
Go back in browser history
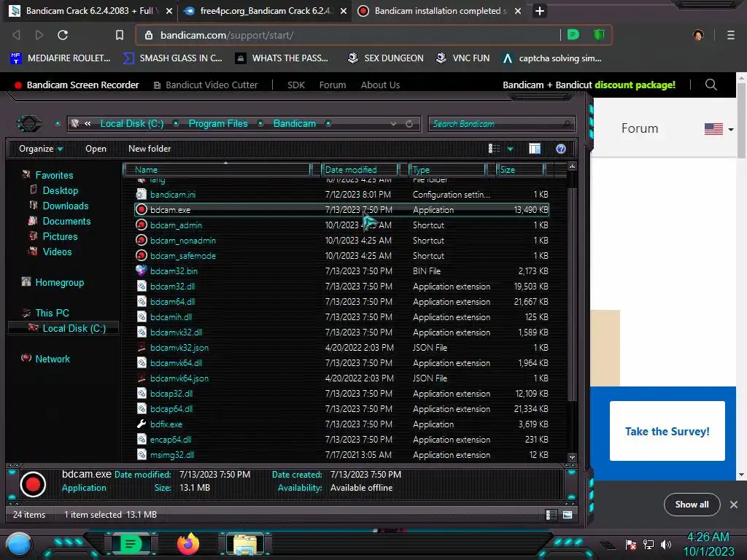(16, 35)
